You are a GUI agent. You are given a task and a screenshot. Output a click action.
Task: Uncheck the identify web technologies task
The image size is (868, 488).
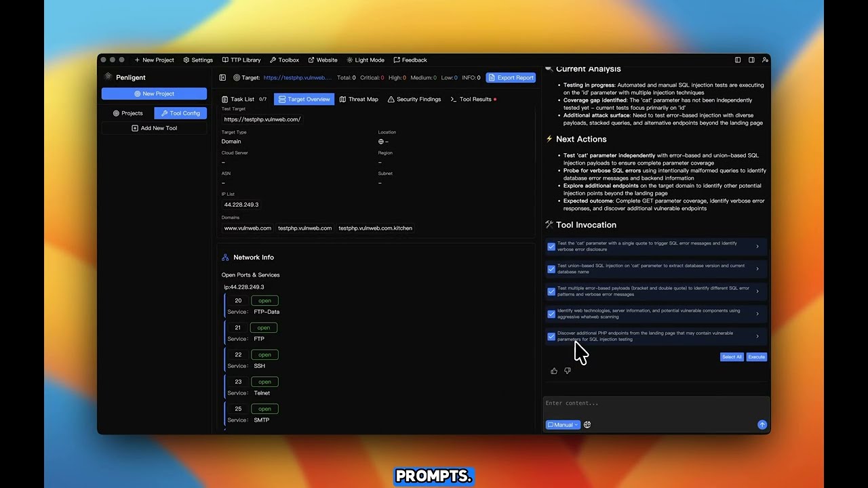pyautogui.click(x=551, y=314)
